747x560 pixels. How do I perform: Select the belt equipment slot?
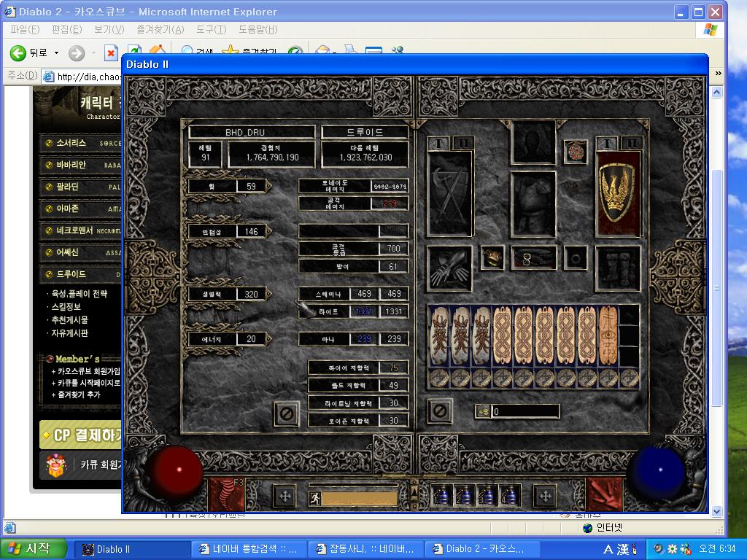533,257
